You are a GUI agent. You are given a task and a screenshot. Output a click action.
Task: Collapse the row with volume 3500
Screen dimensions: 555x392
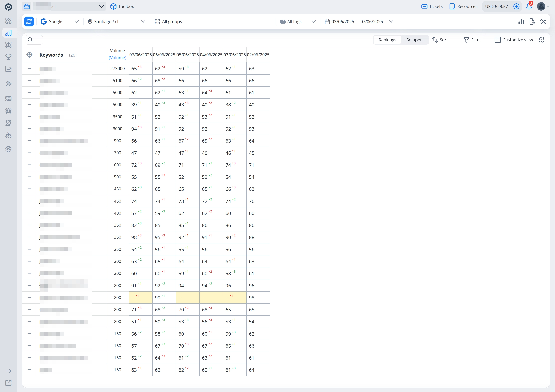[x=29, y=117]
